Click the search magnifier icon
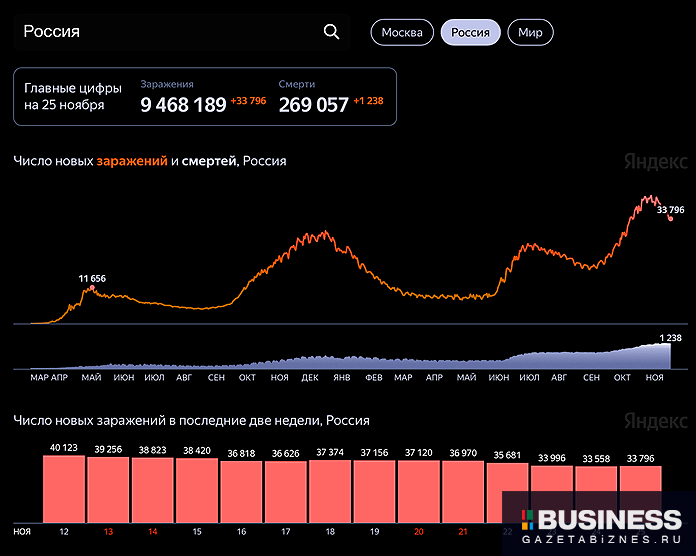Viewport: 696px width, 556px height. (332, 32)
